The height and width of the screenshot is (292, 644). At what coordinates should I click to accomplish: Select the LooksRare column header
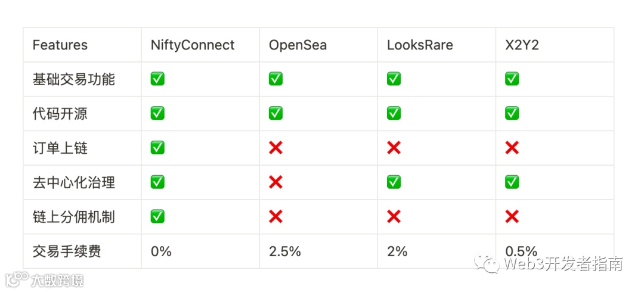420,45
